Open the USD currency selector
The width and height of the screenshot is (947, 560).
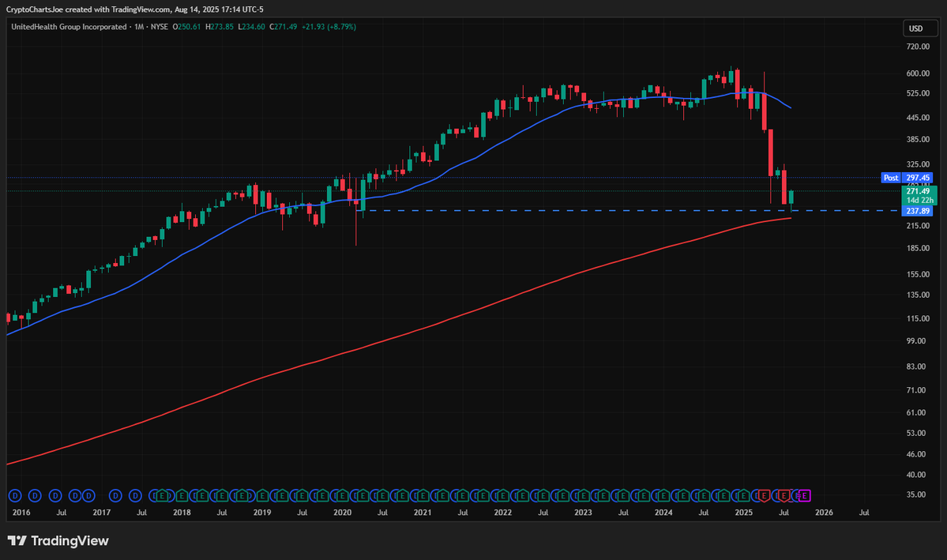[919, 28]
